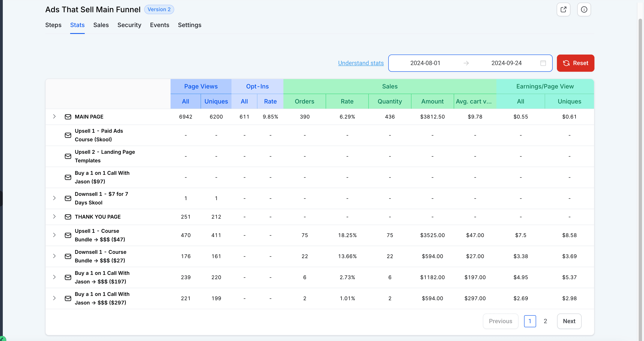The image size is (644, 341).
Task: Expand Downsell 1 $7 for 7 Days Skool row
Action: coord(54,198)
